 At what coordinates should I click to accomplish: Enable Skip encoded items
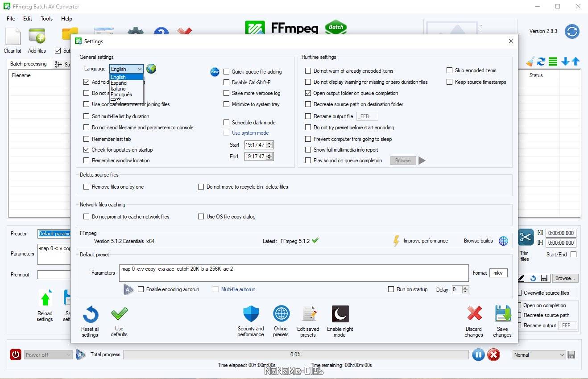point(450,70)
